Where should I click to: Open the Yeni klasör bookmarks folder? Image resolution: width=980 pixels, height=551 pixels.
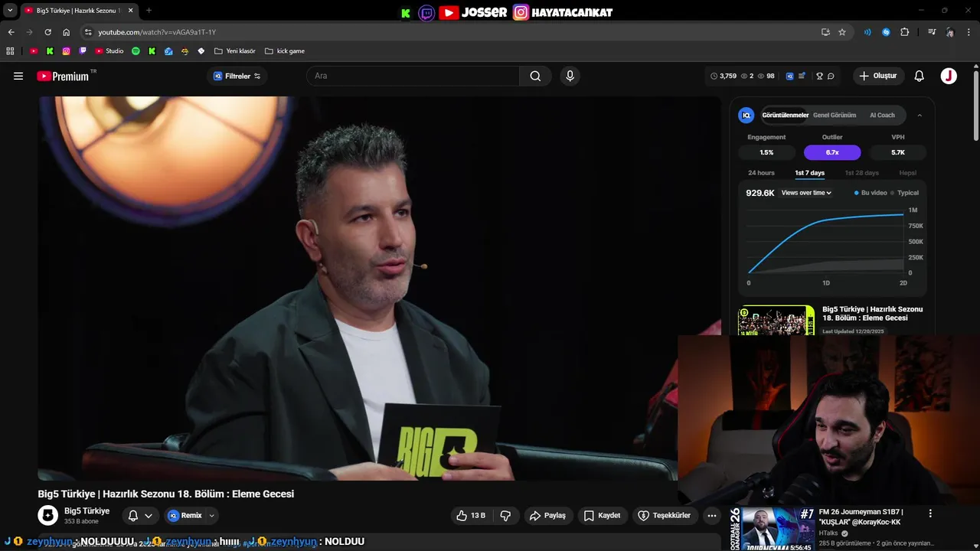tap(235, 51)
